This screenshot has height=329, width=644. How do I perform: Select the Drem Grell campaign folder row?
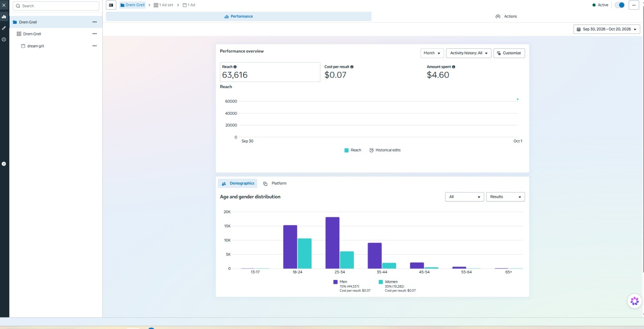click(56, 22)
